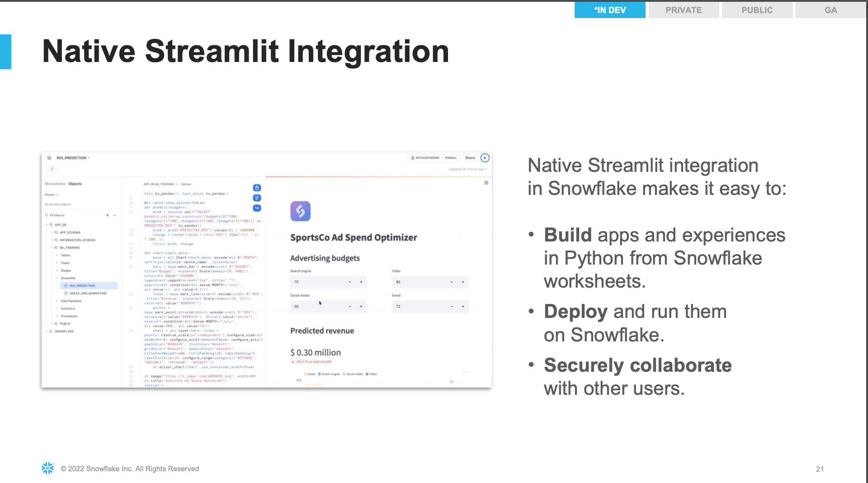Click the slide number 21
This screenshot has width=868, height=483.
tap(820, 469)
